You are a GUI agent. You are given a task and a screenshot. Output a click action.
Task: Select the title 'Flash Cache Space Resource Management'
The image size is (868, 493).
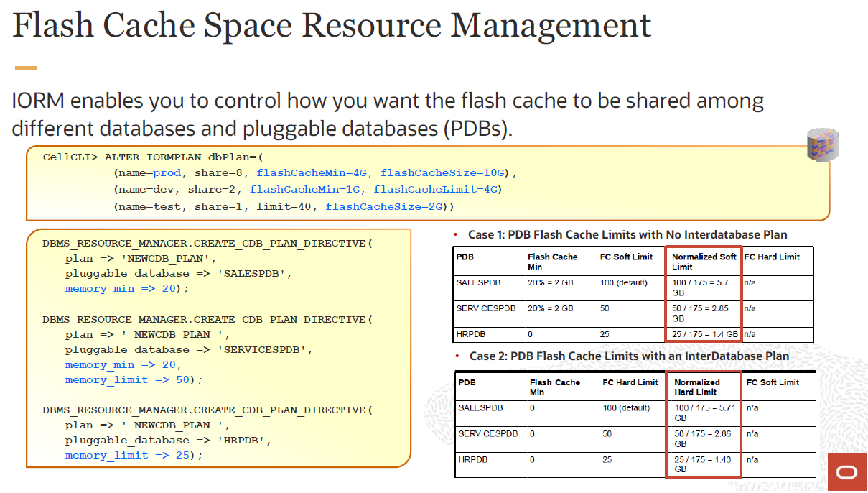point(332,25)
